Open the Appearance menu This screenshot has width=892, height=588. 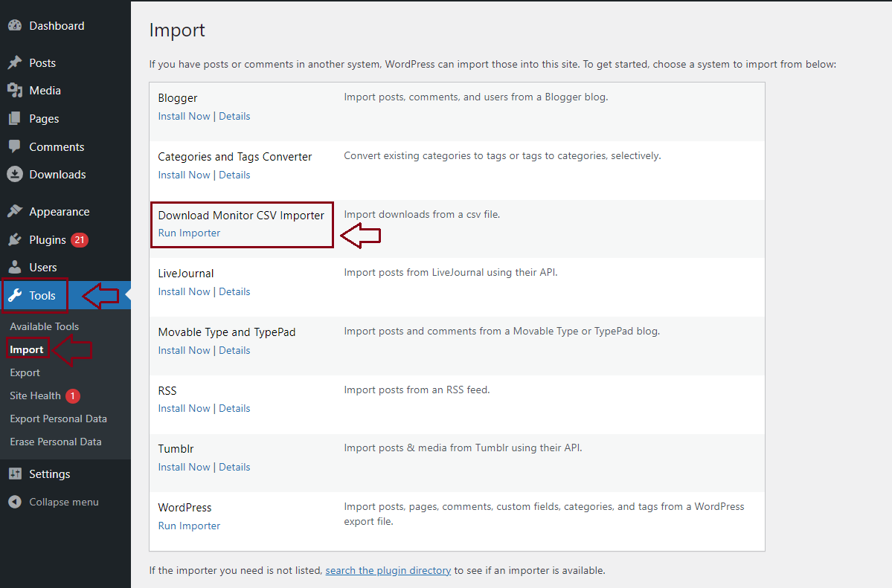[60, 212]
